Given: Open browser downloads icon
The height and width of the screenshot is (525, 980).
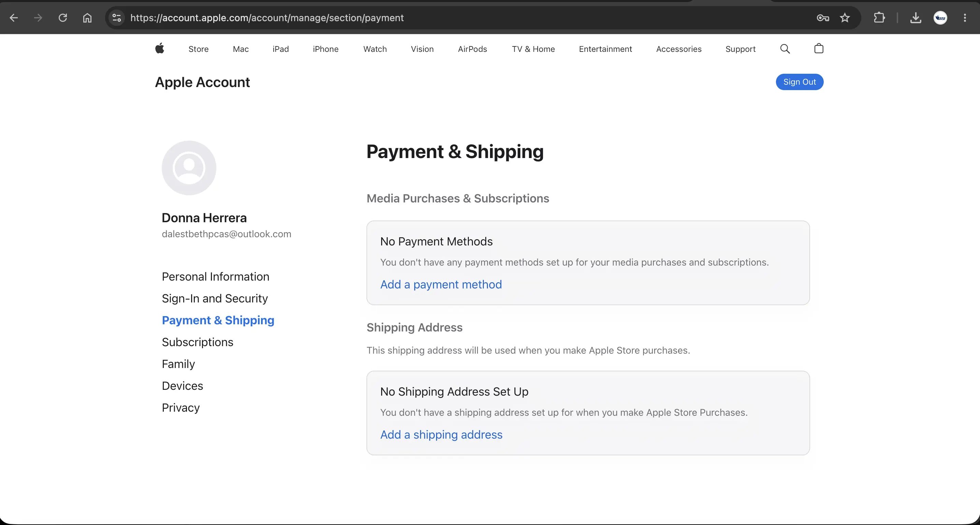Looking at the screenshot, I should (x=916, y=18).
